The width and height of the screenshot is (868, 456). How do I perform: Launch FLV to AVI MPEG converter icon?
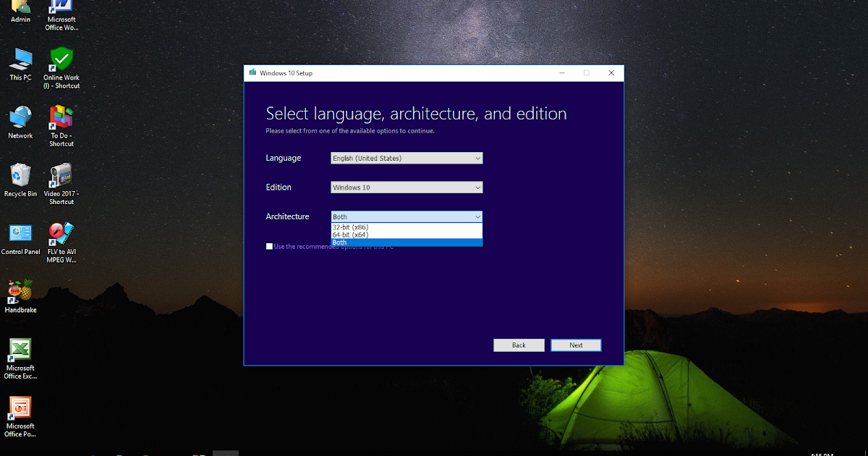click(61, 241)
